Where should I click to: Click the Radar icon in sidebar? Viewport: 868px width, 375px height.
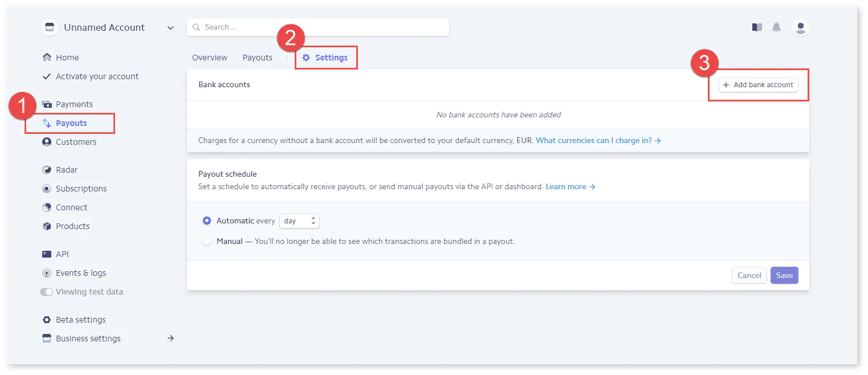point(47,170)
